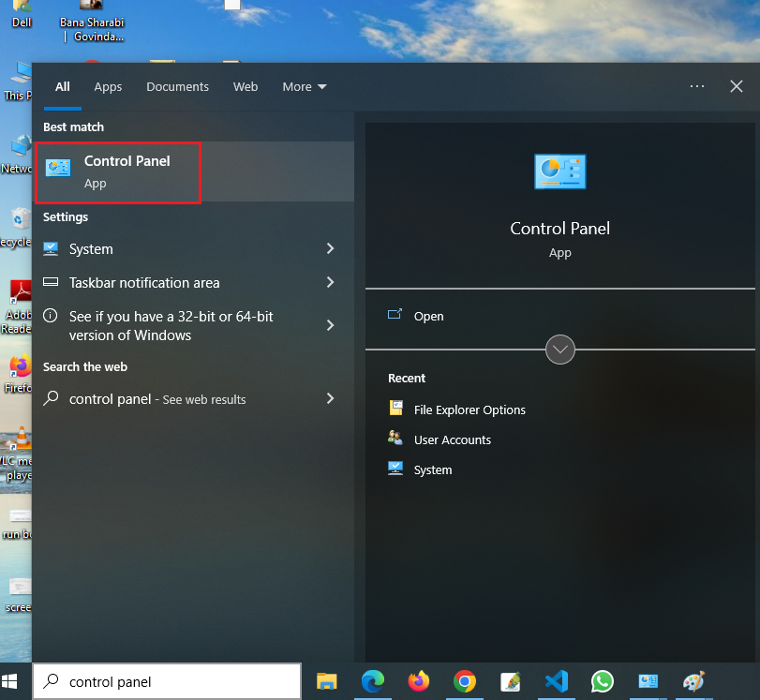Viewport: 760px width, 700px height.
Task: Switch to the Apps search tab
Action: point(108,87)
